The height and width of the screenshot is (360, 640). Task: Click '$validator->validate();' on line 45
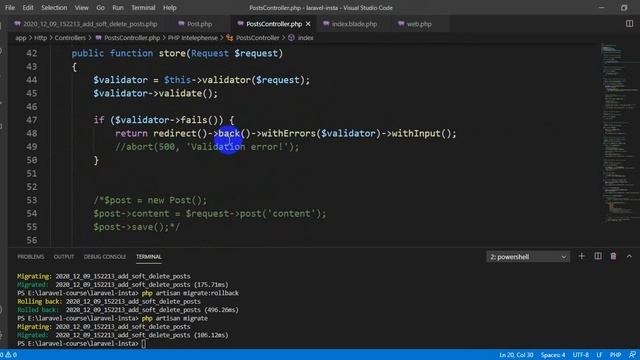pos(156,93)
